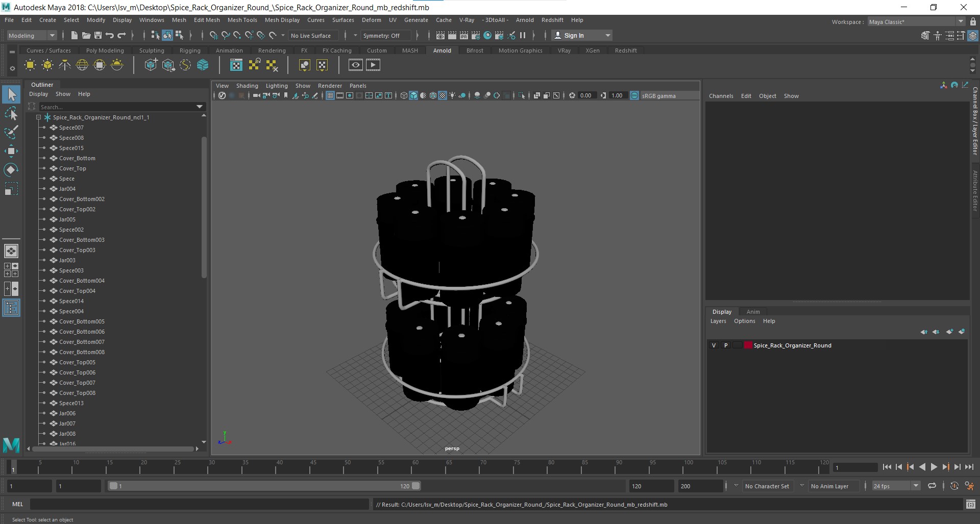Click the Undo arrow icon

coord(110,35)
